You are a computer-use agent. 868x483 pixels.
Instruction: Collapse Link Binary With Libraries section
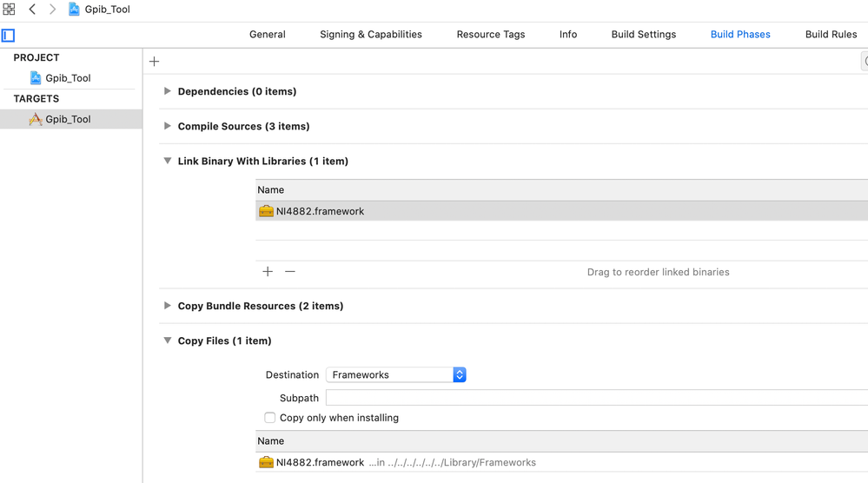coord(167,161)
